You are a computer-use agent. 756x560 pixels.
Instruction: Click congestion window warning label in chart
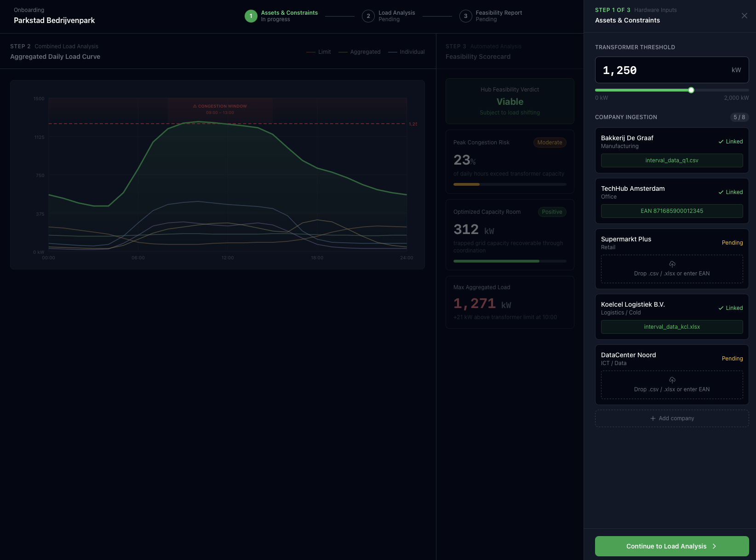click(220, 106)
